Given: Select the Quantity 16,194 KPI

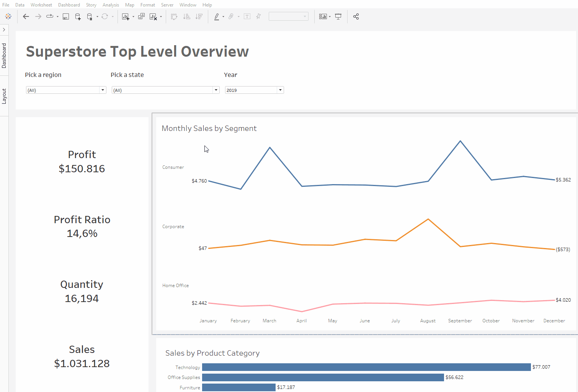Looking at the screenshot, I should (x=82, y=291).
